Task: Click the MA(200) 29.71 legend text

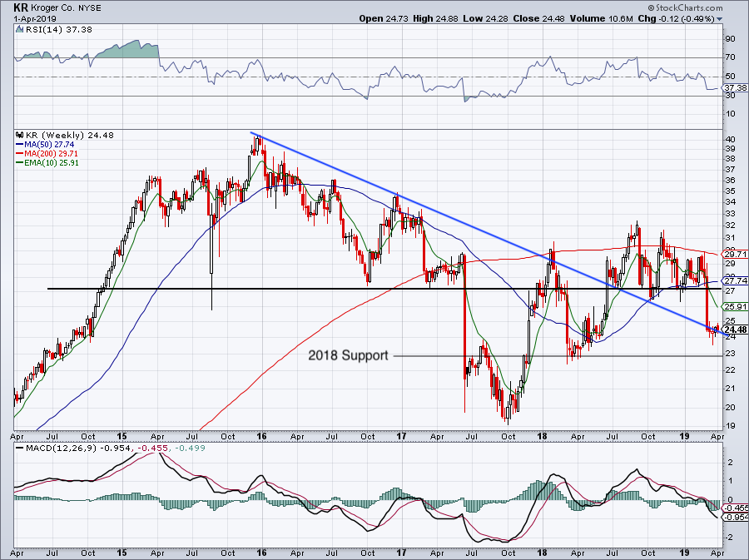Action: (x=51, y=154)
